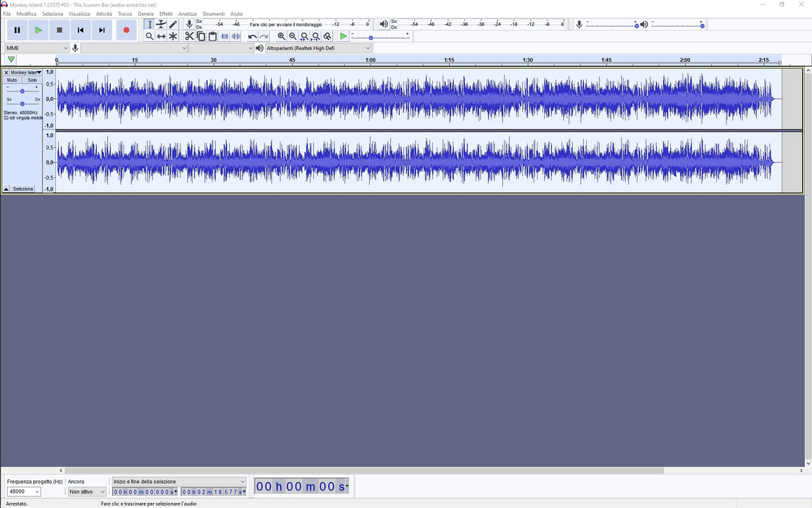Open the large time display format arrow

(347, 487)
